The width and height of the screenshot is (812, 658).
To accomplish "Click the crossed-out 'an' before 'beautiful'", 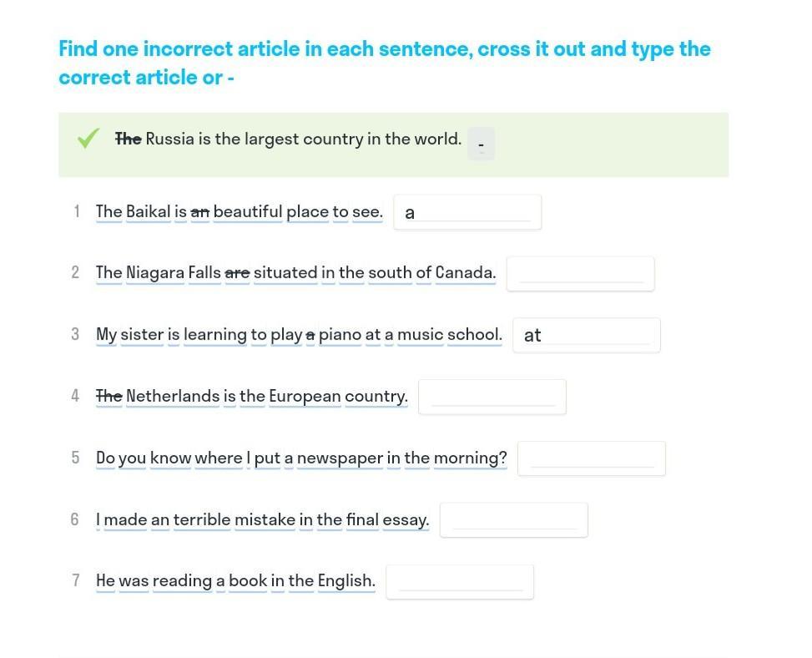I will [200, 211].
